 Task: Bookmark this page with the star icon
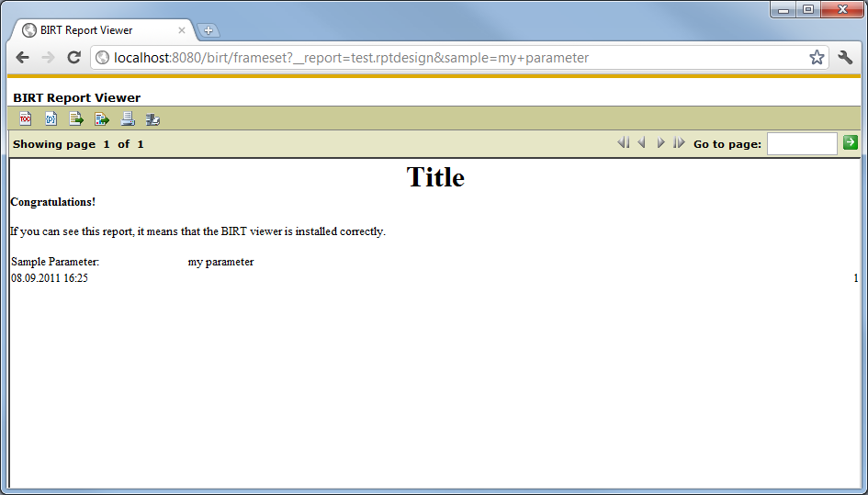pos(817,58)
